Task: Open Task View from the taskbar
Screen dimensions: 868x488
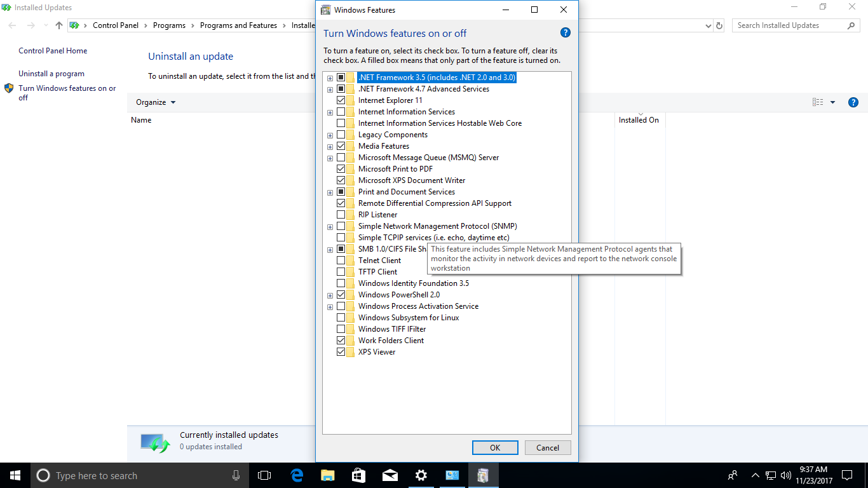Action: (x=264, y=475)
